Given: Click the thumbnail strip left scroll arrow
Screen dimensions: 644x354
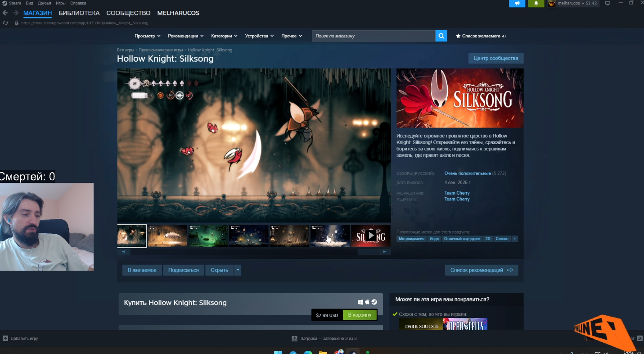Looking at the screenshot, I should pos(123,252).
